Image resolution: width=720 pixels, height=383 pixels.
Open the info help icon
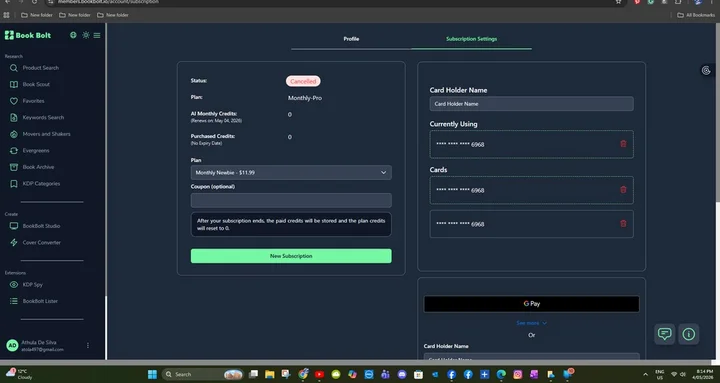(x=689, y=334)
